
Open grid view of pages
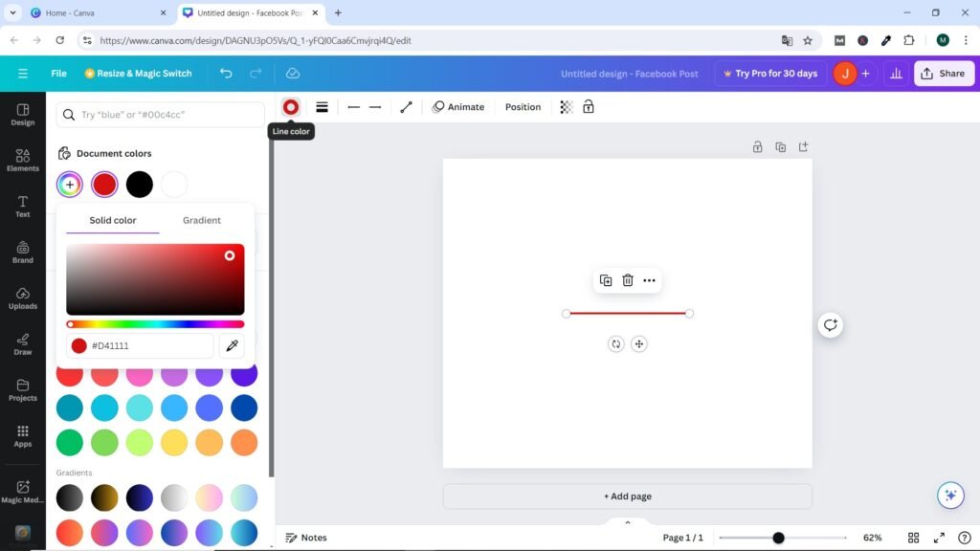(x=913, y=538)
